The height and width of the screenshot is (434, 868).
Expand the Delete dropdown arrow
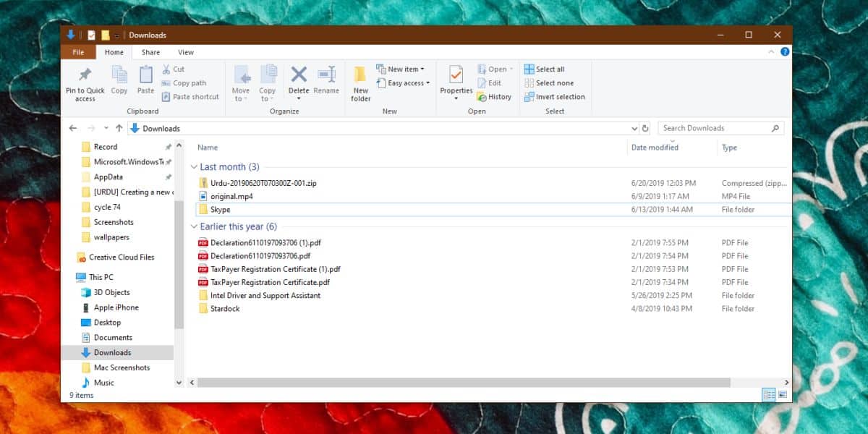click(299, 99)
